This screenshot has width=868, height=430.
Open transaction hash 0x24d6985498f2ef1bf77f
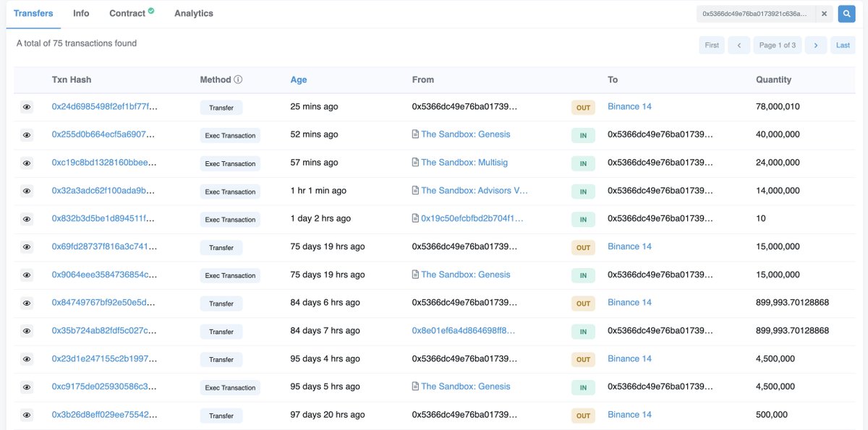(105, 106)
